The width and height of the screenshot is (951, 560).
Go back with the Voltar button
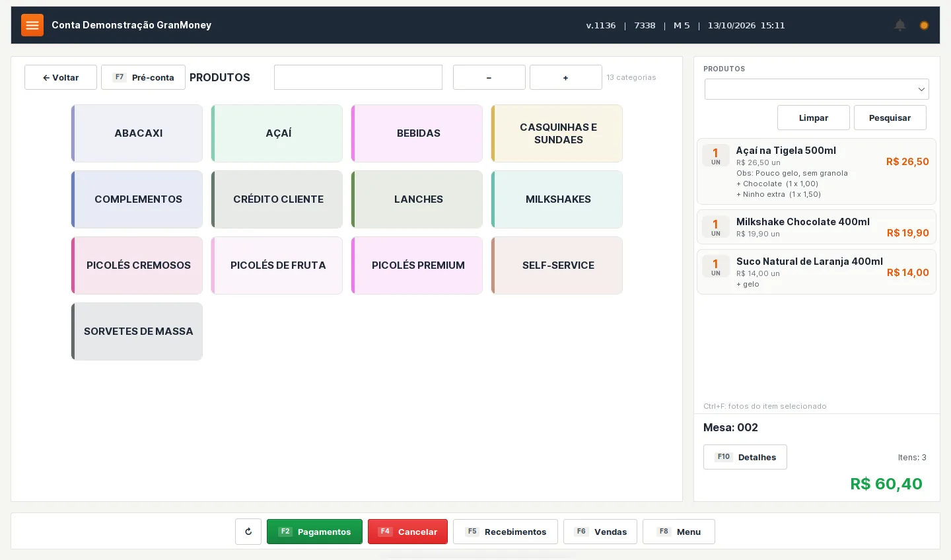tap(61, 77)
